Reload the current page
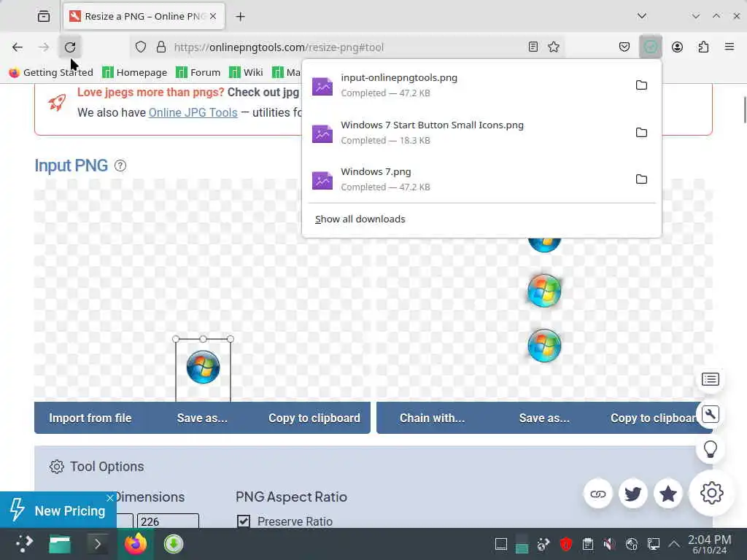 coord(70,47)
